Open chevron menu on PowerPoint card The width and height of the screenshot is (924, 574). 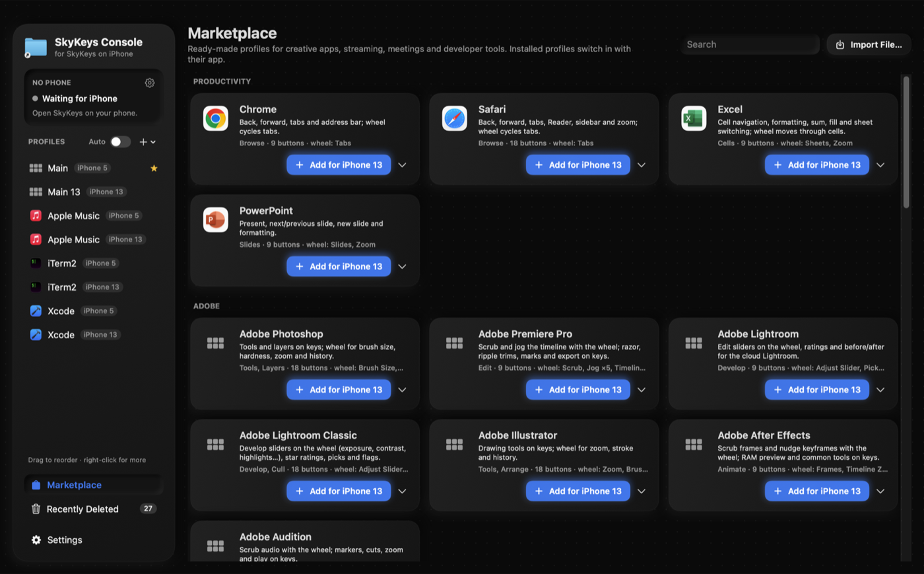402,267
